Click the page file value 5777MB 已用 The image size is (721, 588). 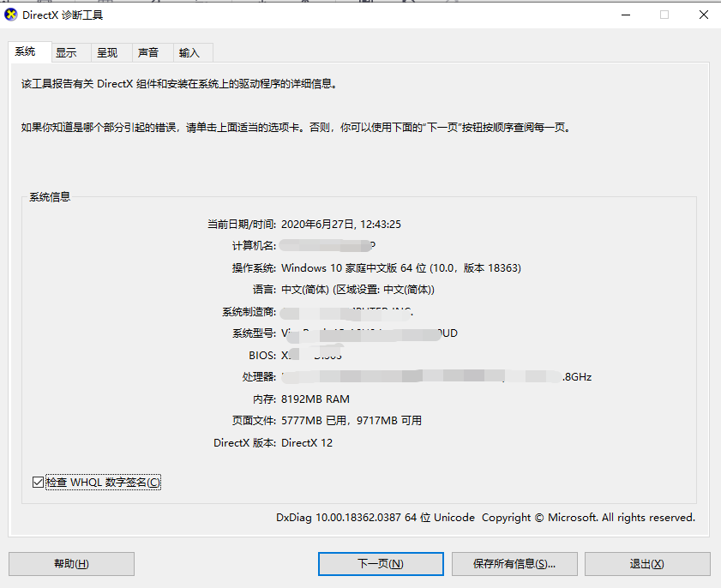[x=351, y=421]
